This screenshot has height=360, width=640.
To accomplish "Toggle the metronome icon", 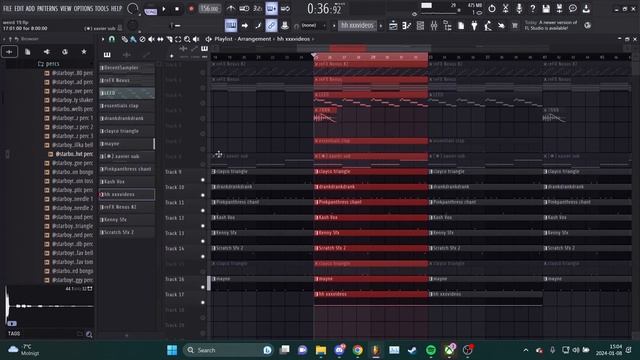I will (x=231, y=8).
